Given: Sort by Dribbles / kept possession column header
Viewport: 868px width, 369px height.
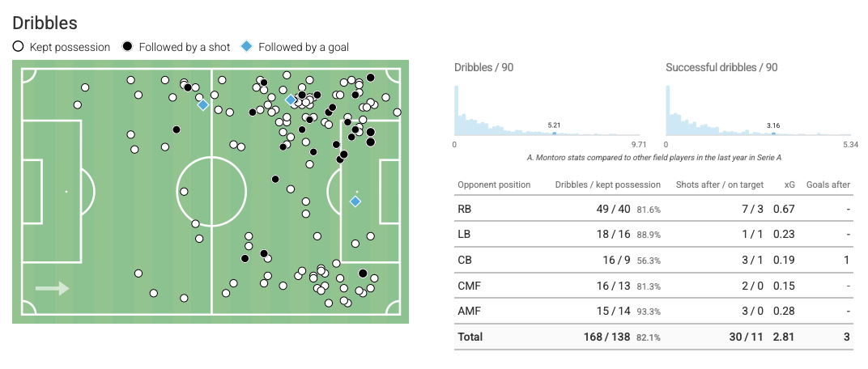Looking at the screenshot, I should click(x=607, y=184).
